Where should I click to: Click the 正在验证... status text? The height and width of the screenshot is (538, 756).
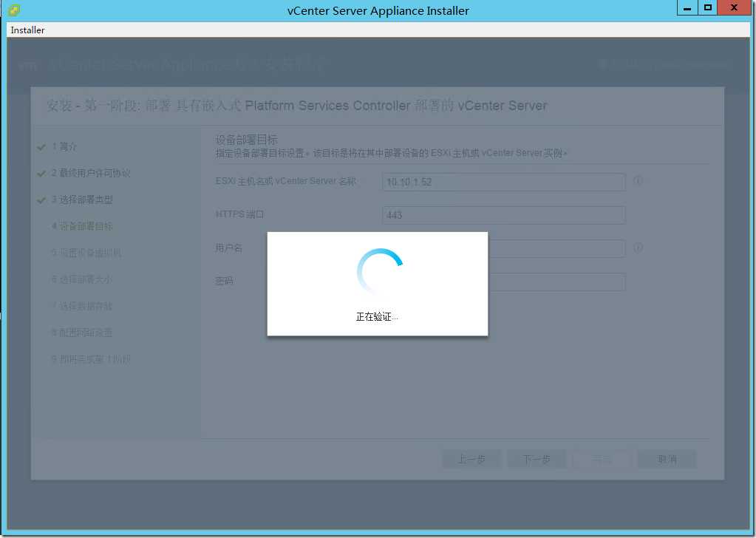point(377,317)
